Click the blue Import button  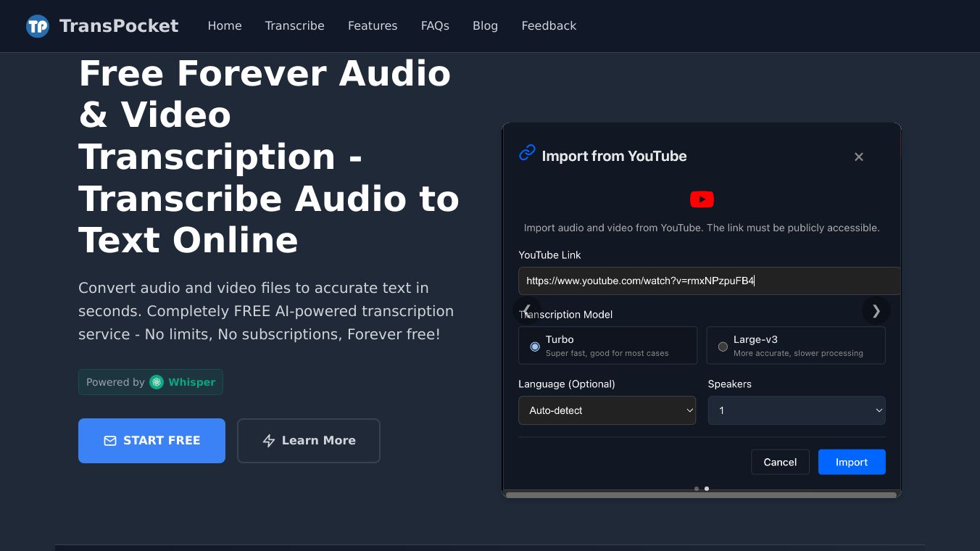point(852,462)
